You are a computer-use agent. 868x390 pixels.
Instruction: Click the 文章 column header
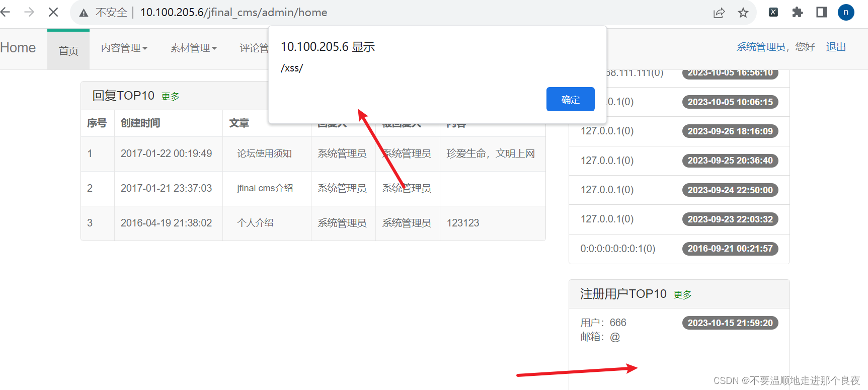pos(239,123)
